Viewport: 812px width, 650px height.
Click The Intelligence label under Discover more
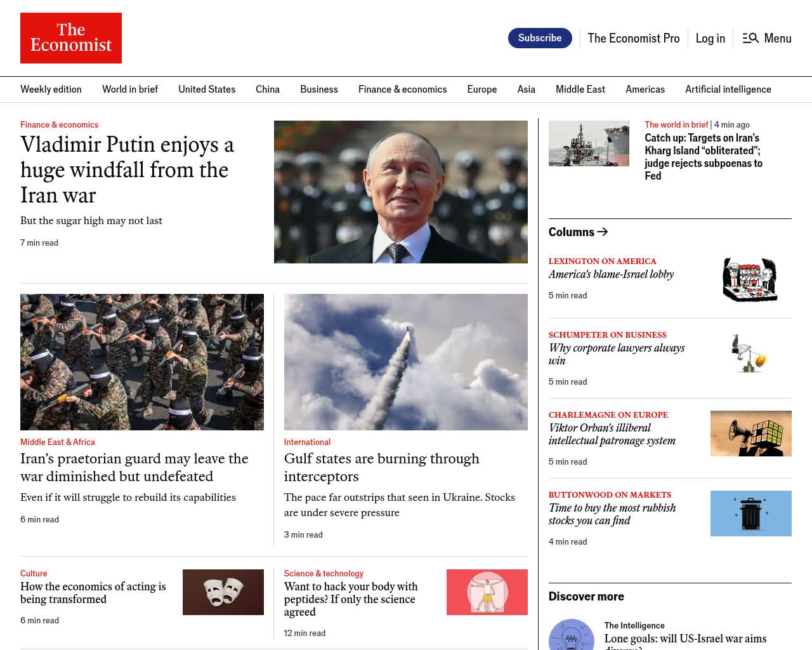[634, 625]
